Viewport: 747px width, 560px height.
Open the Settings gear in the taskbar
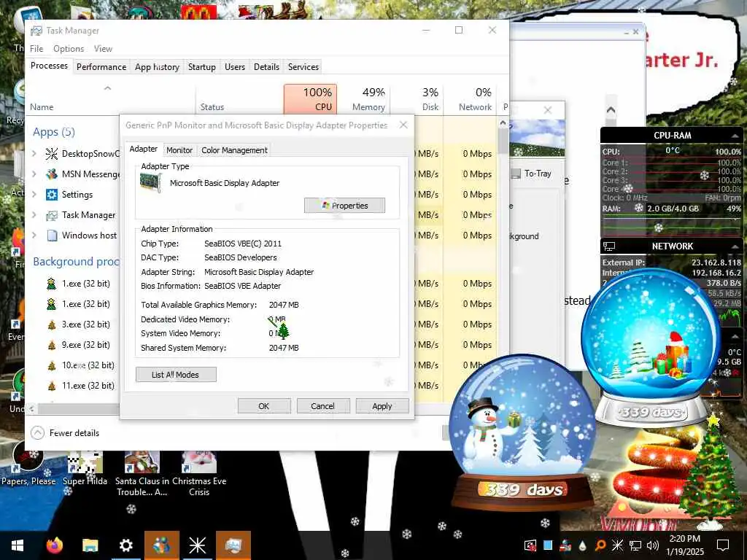tap(125, 545)
